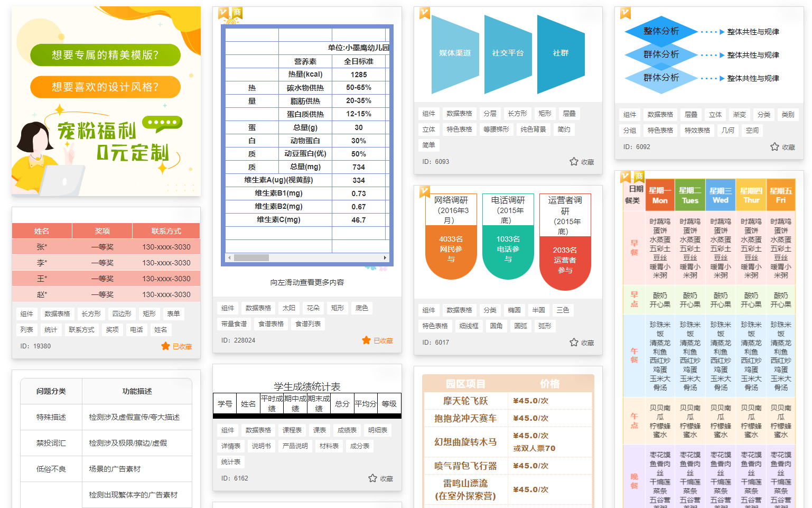Screen dimensions: 812x508
Task: Click the left scroll arrow under nutrition table
Action: [229, 258]
